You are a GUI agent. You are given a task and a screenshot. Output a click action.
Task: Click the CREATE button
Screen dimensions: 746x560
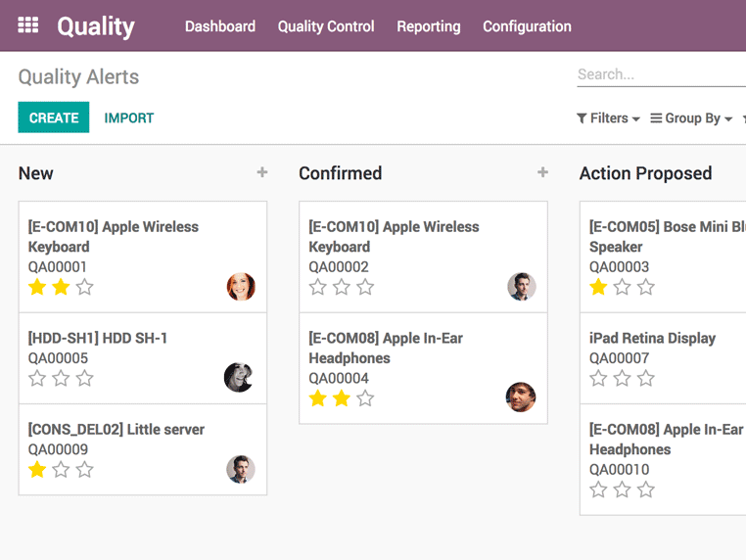[54, 117]
